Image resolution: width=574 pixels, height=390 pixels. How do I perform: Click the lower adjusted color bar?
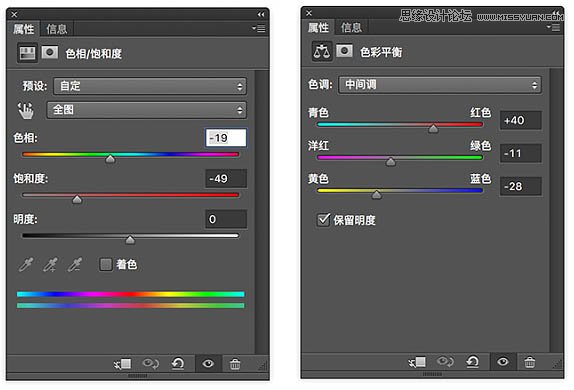[x=130, y=305]
